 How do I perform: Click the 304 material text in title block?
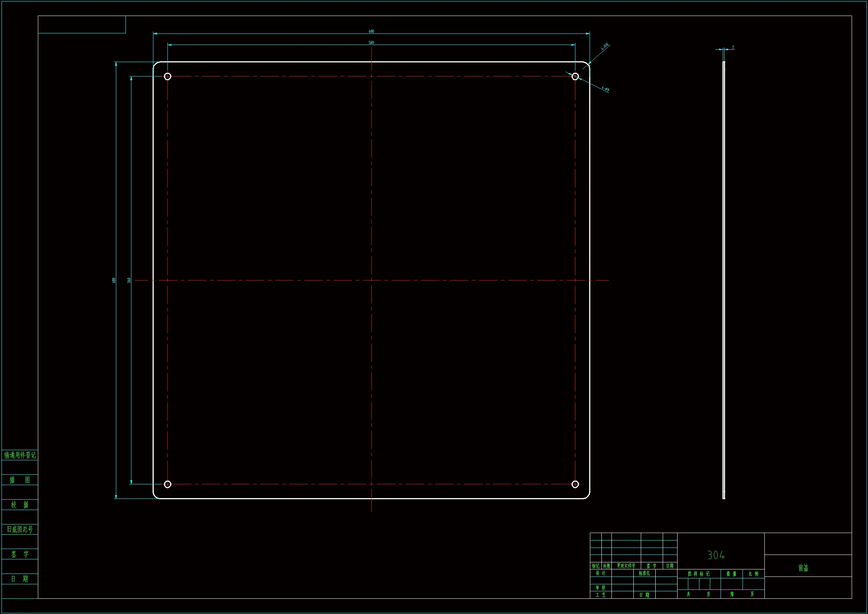pyautogui.click(x=716, y=555)
